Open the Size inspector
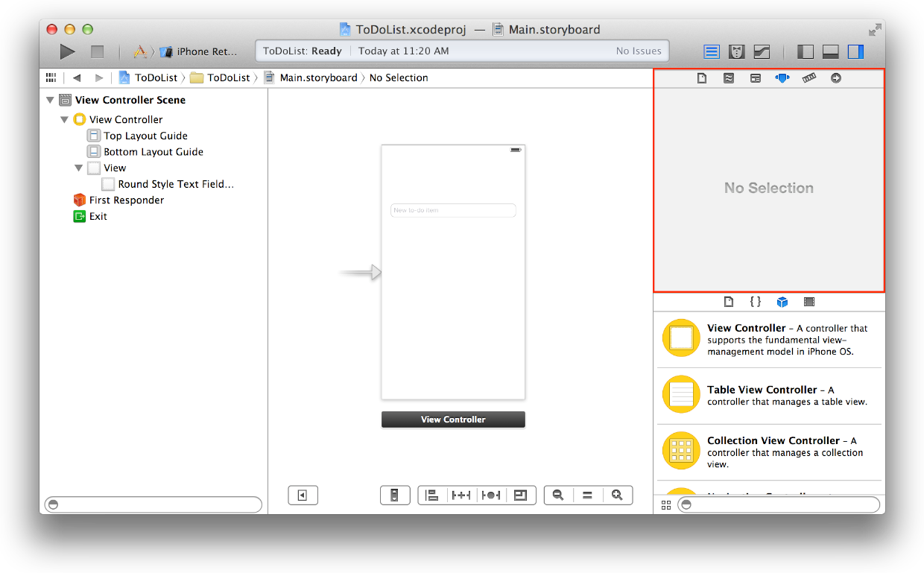The width and height of the screenshot is (924, 573). [809, 77]
